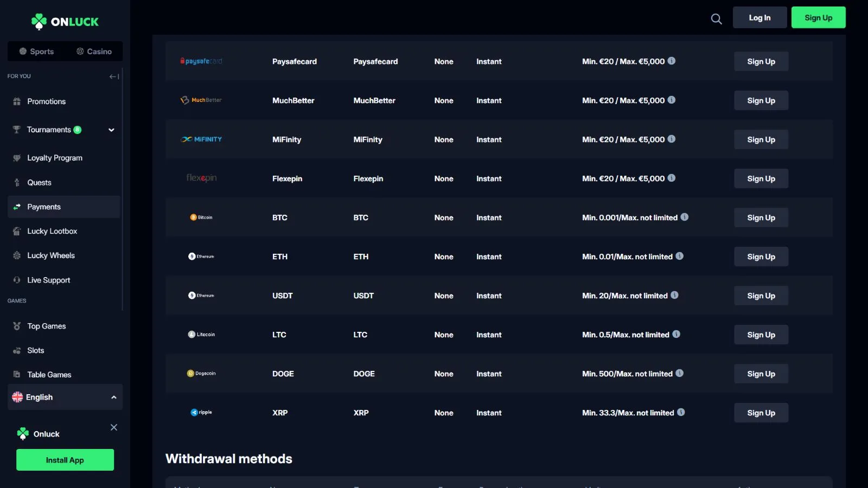
Task: Open Promotions from the sidebar
Action: pos(46,101)
